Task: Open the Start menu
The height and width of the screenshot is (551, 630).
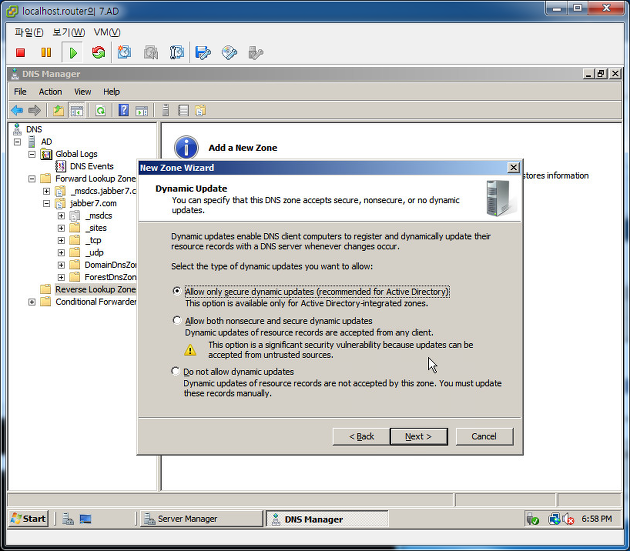Action: tap(29, 519)
